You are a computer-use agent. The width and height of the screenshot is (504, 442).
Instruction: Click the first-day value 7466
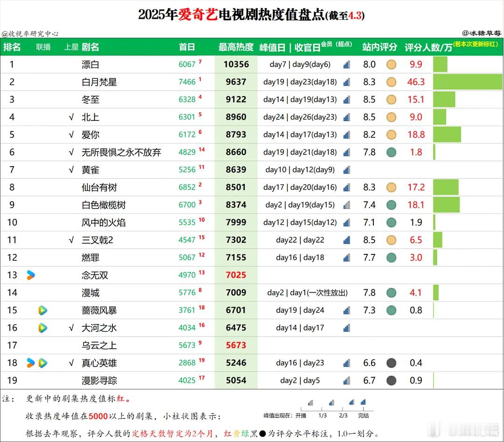tap(187, 82)
